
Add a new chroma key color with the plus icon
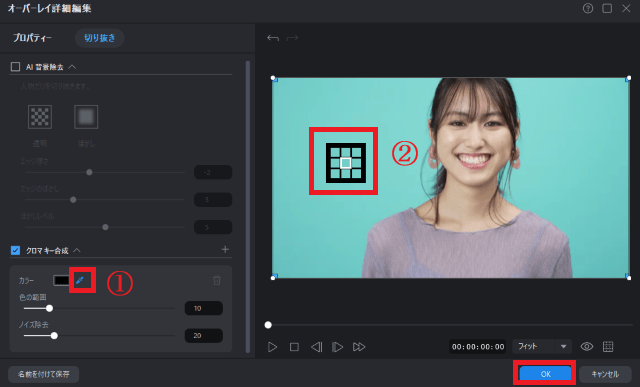(225, 249)
